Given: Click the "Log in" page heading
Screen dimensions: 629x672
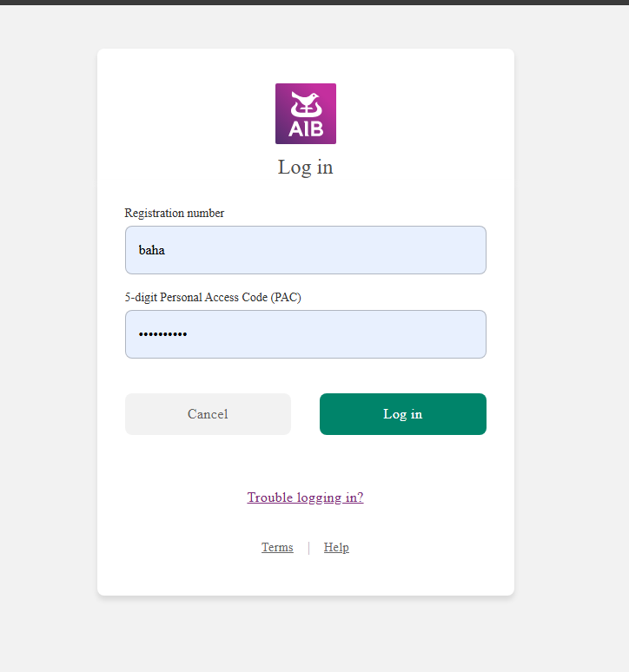Looking at the screenshot, I should 305,167.
